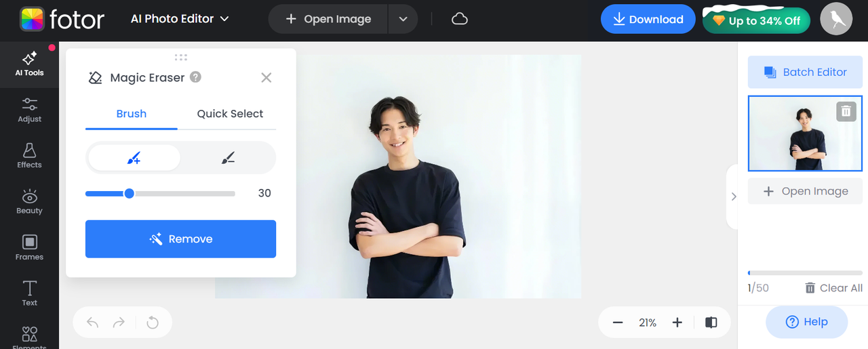Image resolution: width=868 pixels, height=349 pixels.
Task: Click the redo arrow
Action: pos(119,323)
